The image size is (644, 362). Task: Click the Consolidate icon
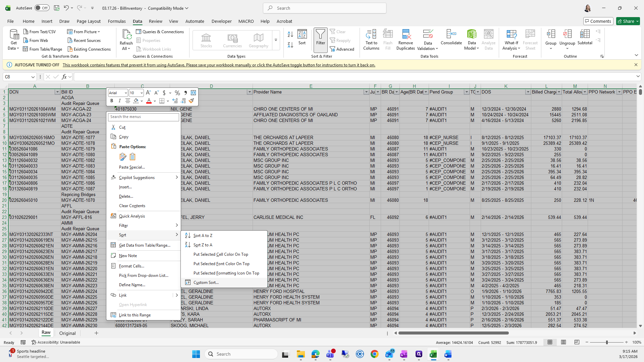451,34
